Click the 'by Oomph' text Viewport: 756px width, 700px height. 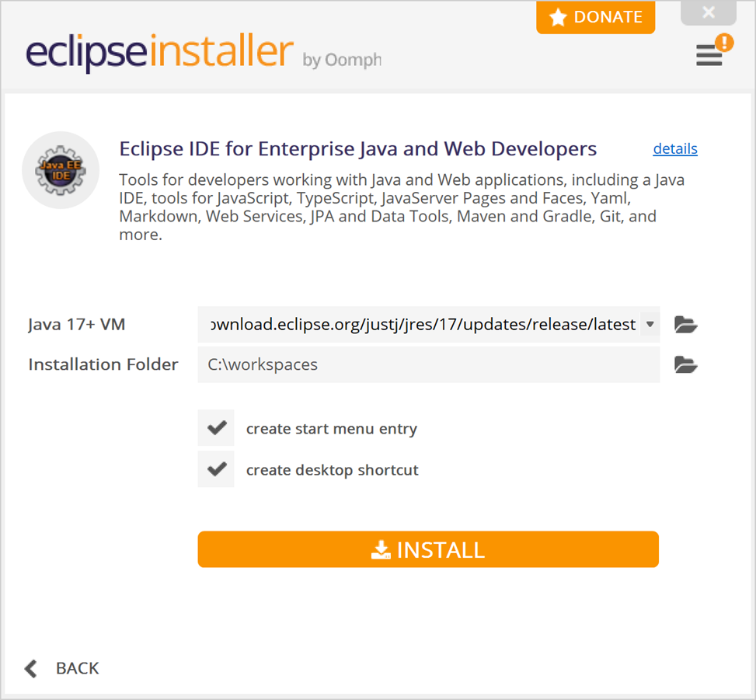(342, 61)
